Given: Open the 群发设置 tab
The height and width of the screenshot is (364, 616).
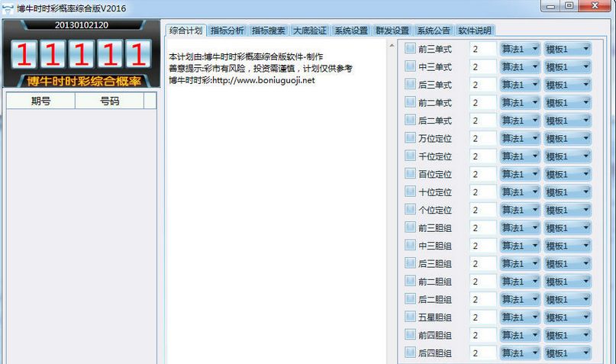Looking at the screenshot, I should point(392,31).
